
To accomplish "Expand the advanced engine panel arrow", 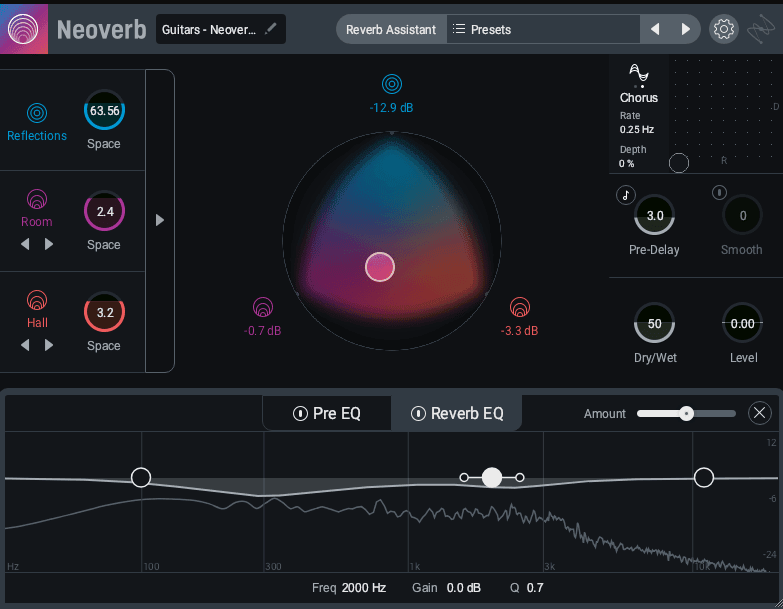I will [160, 220].
